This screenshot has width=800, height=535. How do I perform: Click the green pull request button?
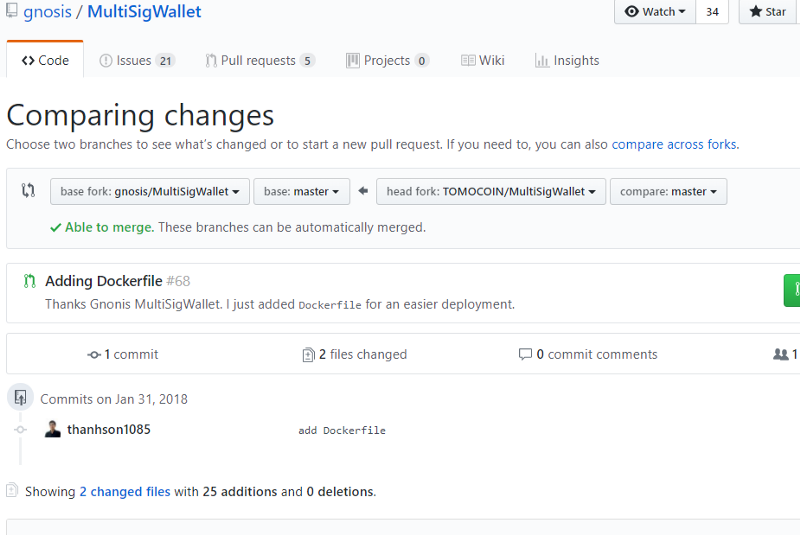(x=792, y=290)
